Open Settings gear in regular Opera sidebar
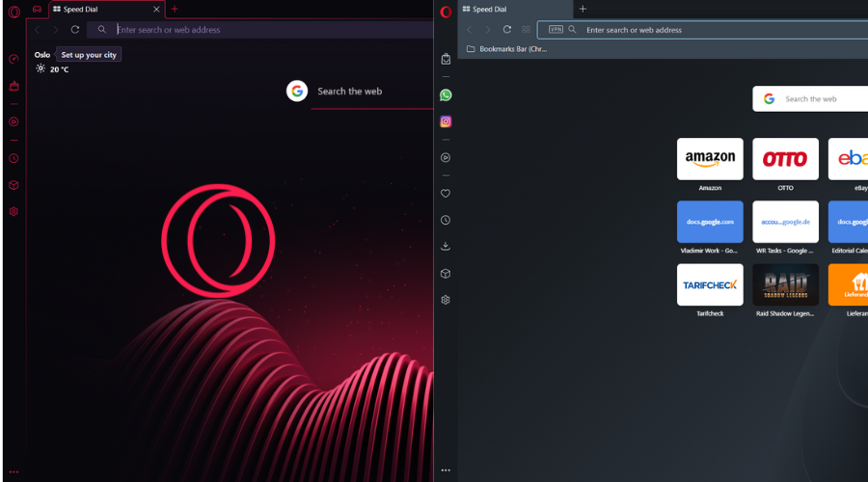868x482 pixels. coord(446,300)
